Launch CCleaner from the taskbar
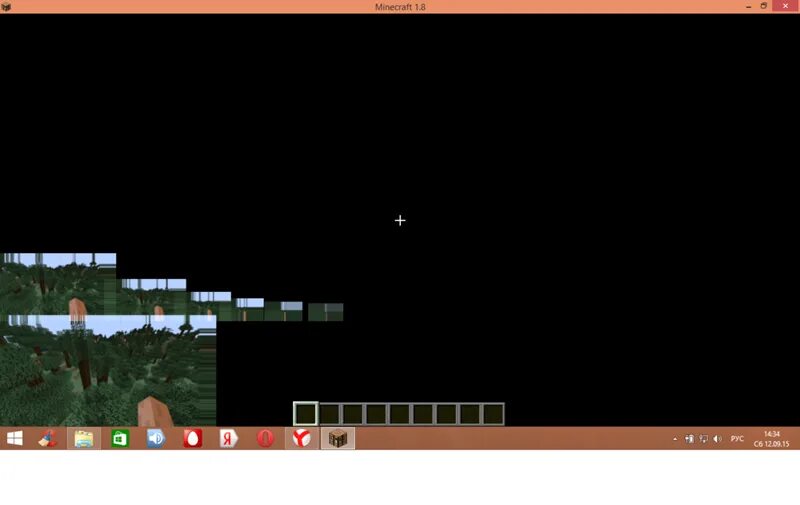The height and width of the screenshot is (505, 800). point(48,438)
